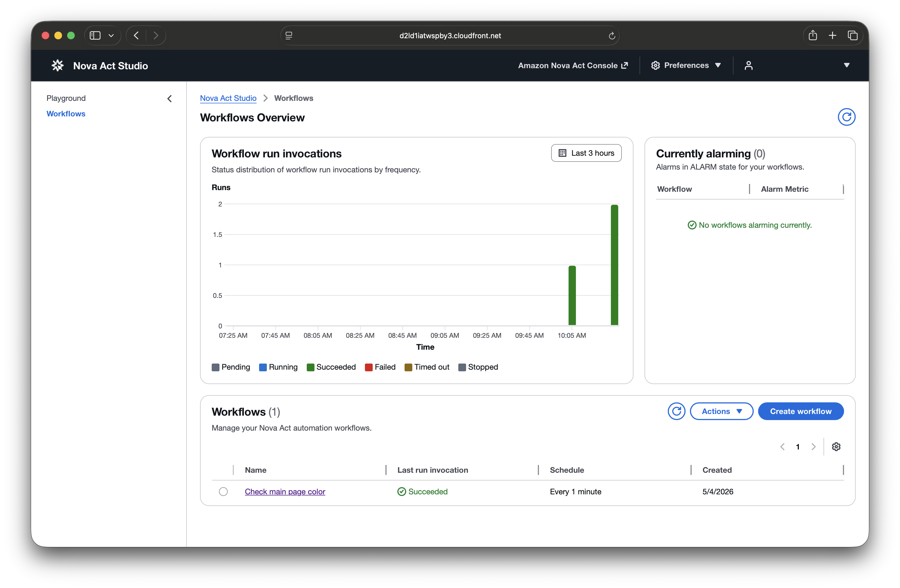The height and width of the screenshot is (588, 900).
Task: Click the 'Every 1 minute' schedule cell
Action: [576, 492]
